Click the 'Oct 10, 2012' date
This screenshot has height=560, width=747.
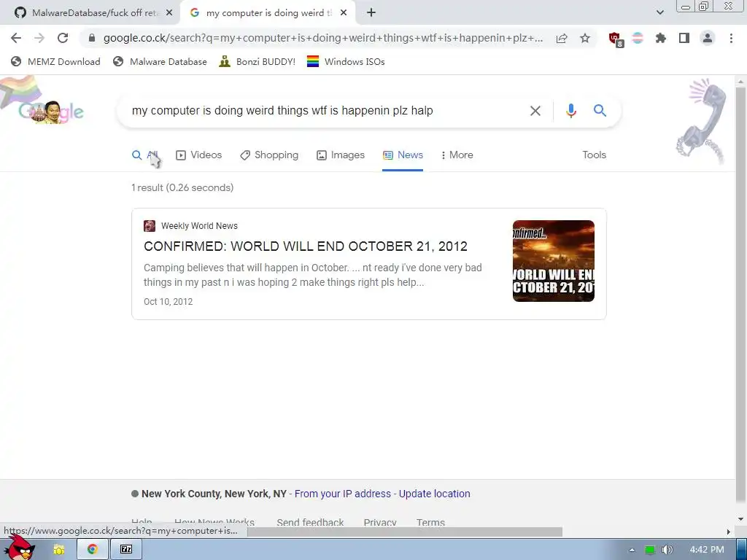[169, 301]
